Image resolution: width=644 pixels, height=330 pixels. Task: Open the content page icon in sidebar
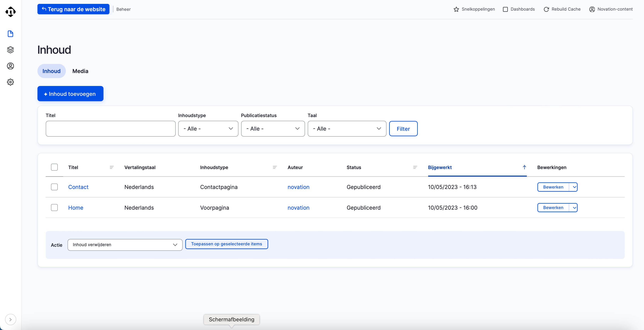[x=10, y=34]
